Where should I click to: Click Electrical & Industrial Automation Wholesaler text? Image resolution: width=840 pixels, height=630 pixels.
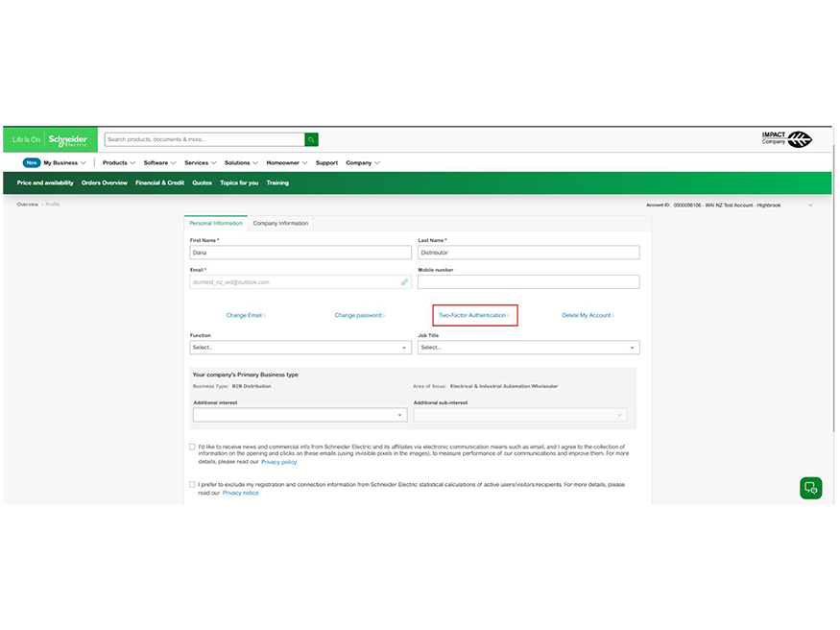point(504,386)
